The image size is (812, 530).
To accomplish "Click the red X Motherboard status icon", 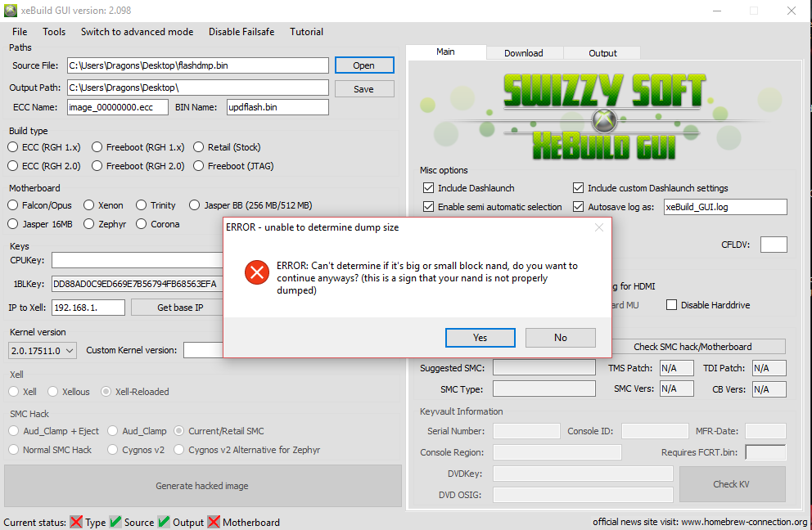I will pyautogui.click(x=214, y=522).
